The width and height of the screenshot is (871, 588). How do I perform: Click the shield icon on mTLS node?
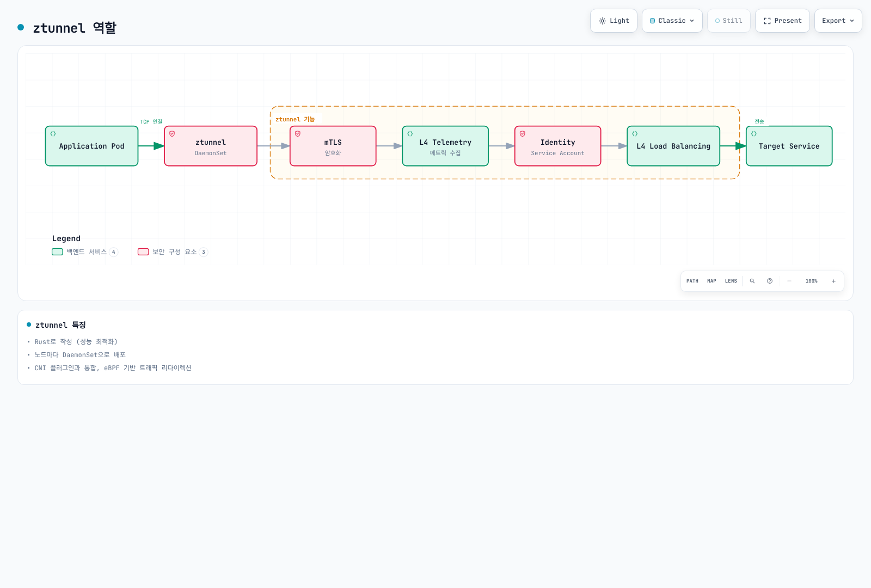[x=298, y=133]
